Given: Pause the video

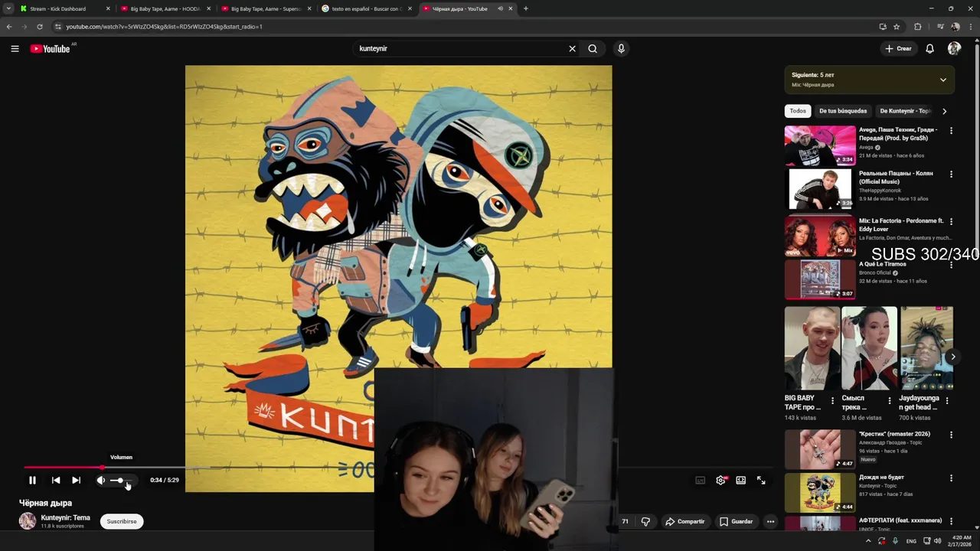Looking at the screenshot, I should [32, 480].
